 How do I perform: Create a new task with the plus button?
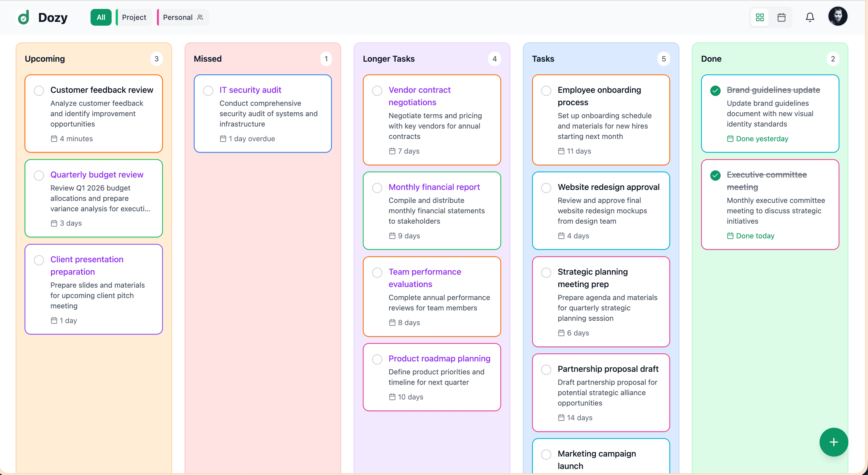click(834, 442)
